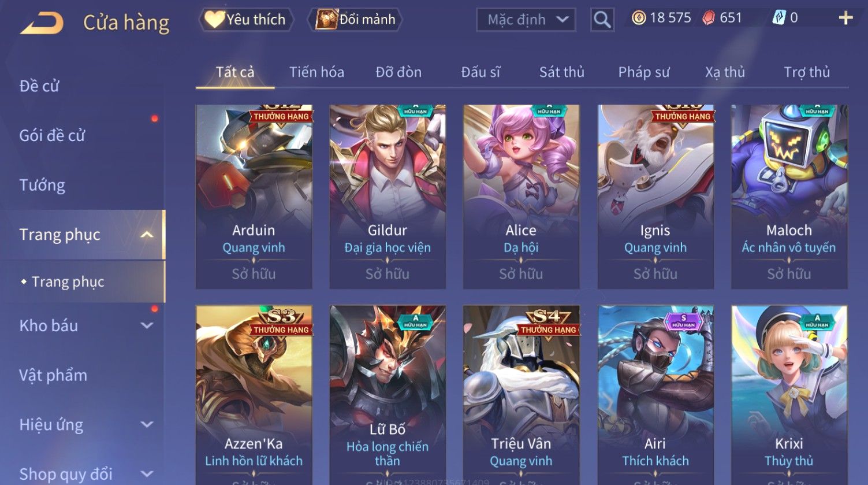This screenshot has height=485, width=868.
Task: Select the Alice Dạ hội skin card
Action: click(x=521, y=197)
